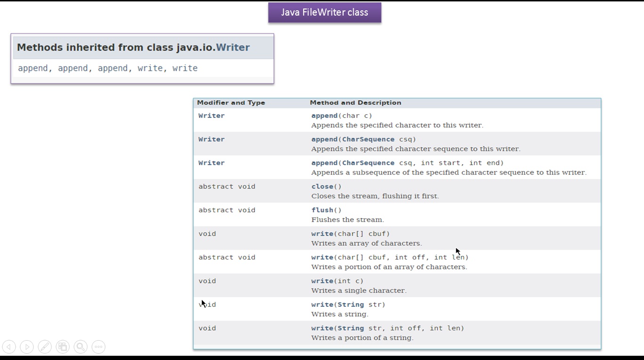644x360 pixels.
Task: Show all slides grid icon
Action: [x=63, y=347]
